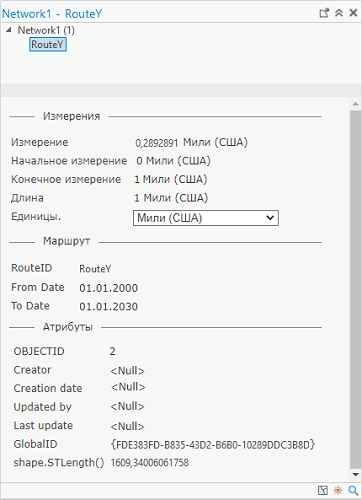Image resolution: width=362 pixels, height=500 pixels.
Task: Click the Null value next to Creator
Action: [127, 371]
